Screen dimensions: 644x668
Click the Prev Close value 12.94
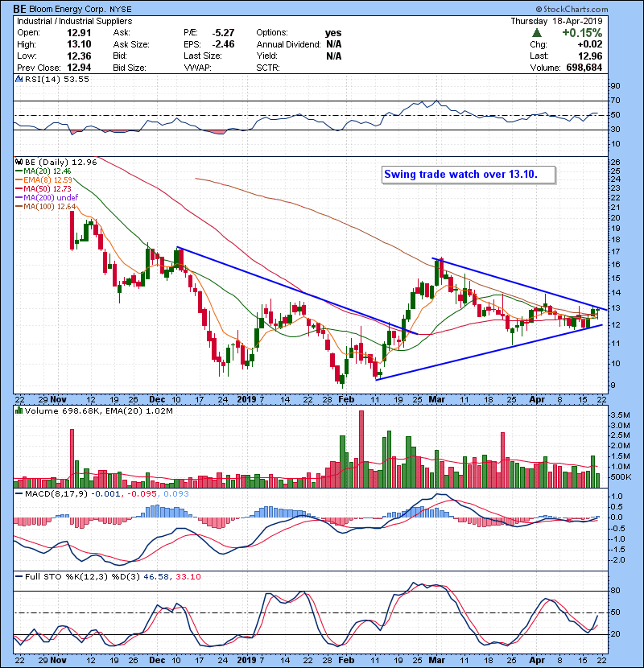pos(79,68)
